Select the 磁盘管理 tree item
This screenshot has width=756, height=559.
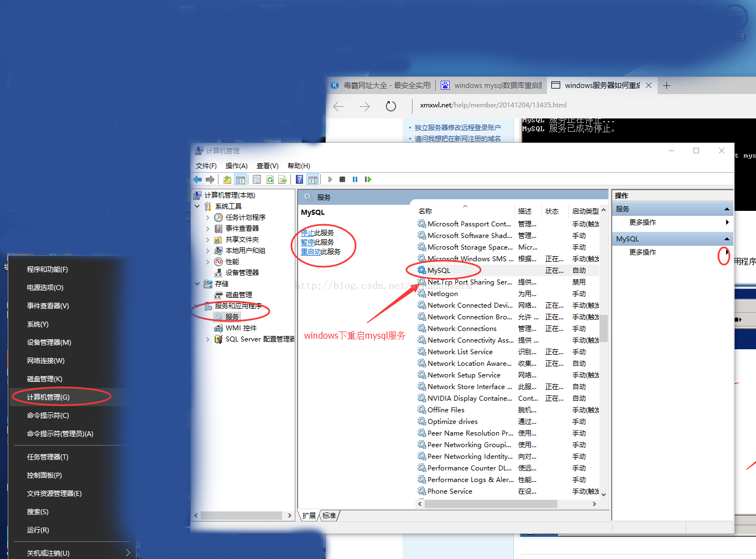(x=239, y=295)
